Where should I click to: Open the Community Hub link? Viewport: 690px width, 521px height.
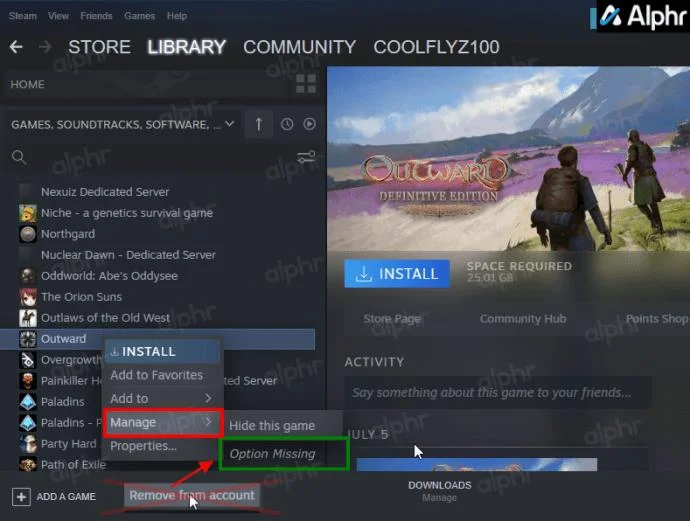(x=523, y=319)
